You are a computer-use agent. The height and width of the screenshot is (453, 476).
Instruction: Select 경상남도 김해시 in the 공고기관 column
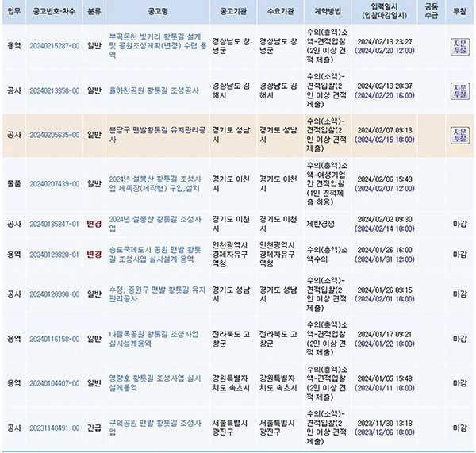click(x=231, y=90)
